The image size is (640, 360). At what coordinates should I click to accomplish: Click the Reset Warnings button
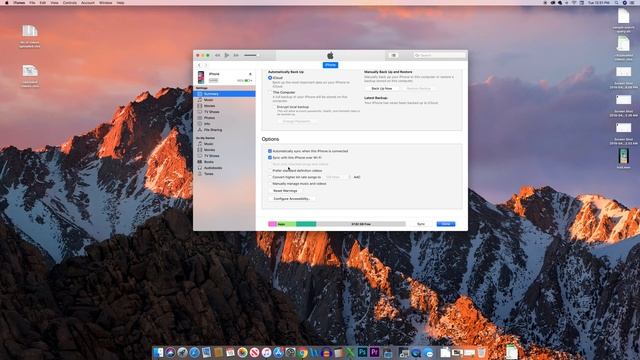coord(285,191)
